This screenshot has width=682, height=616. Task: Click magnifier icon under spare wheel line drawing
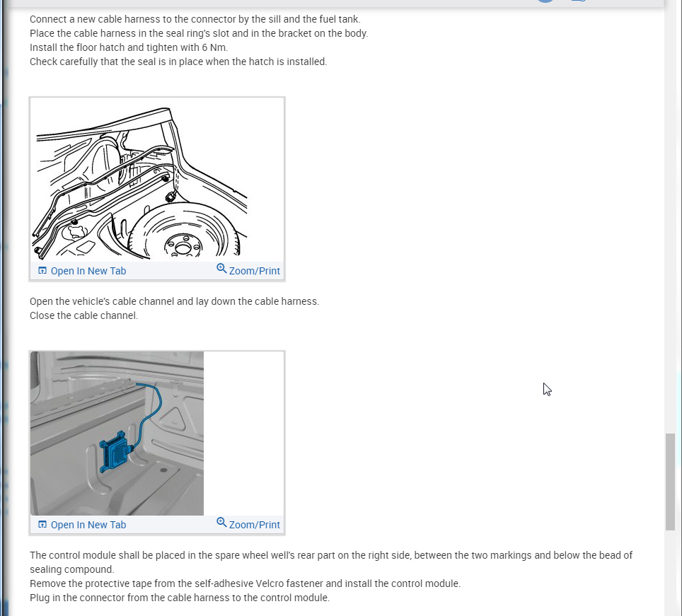click(221, 269)
